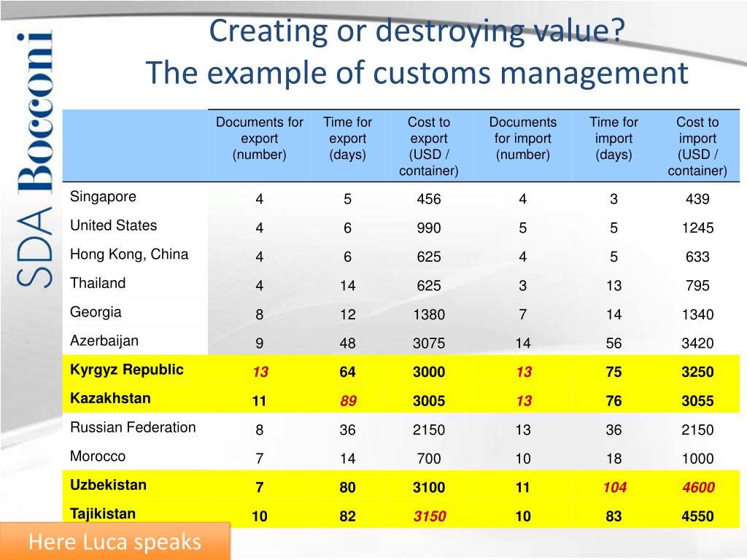Select the subtitle 'The example of customs management'
Image resolution: width=747 pixels, height=560 pixels.
coord(417,73)
